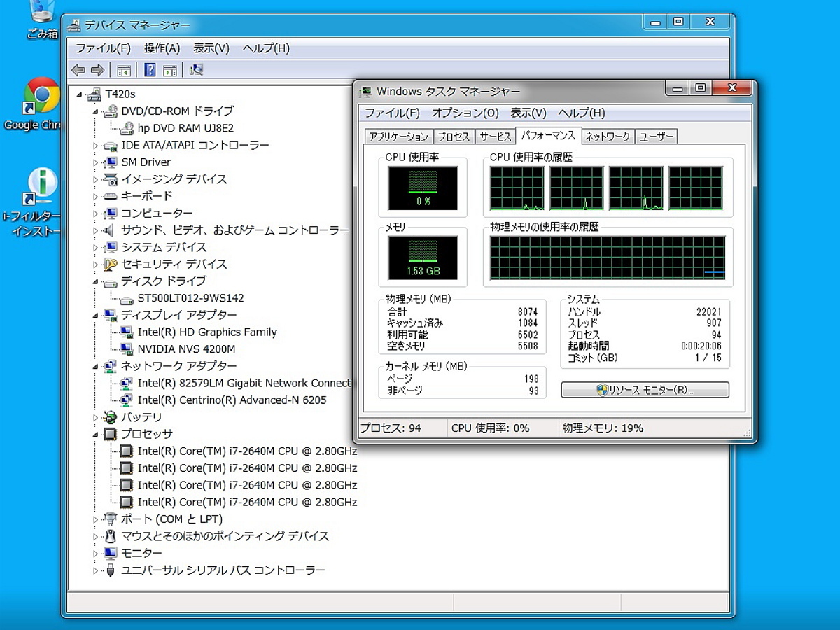Expand the SM Driver node
840x630 pixels.
tap(97, 162)
